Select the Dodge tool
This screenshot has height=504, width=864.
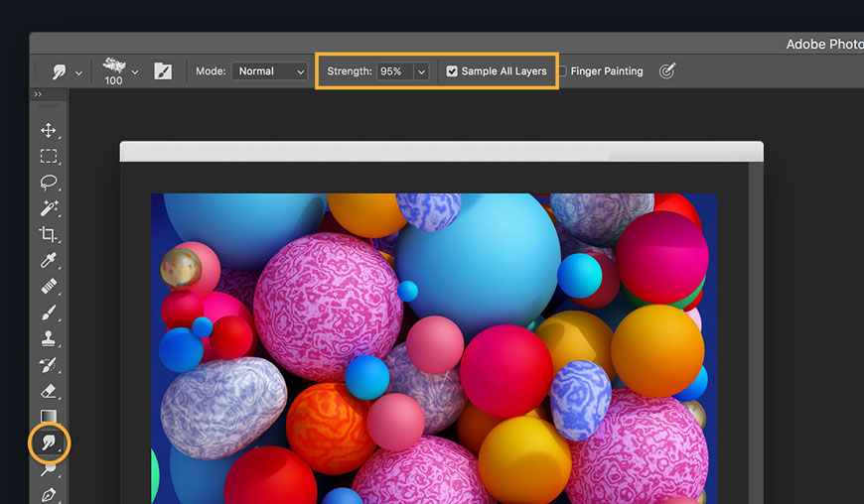(49, 468)
